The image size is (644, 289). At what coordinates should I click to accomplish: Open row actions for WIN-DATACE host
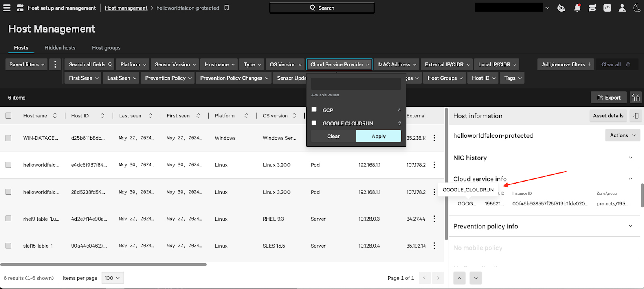[434, 138]
